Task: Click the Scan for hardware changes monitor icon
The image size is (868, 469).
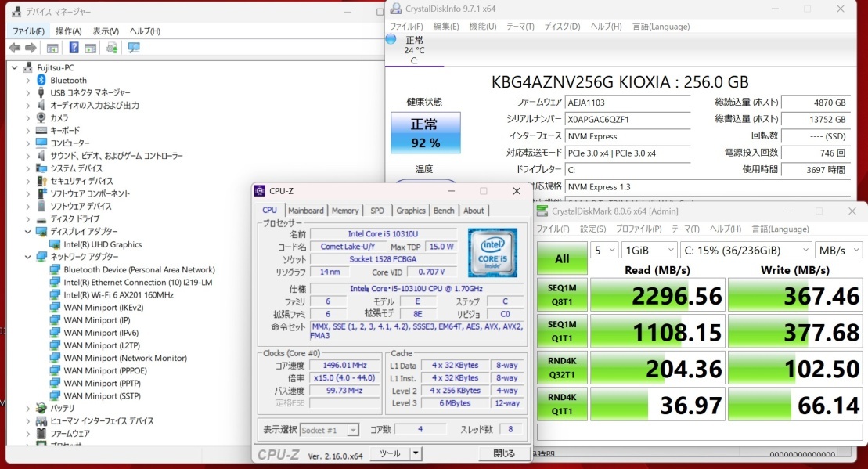Action: click(x=134, y=49)
